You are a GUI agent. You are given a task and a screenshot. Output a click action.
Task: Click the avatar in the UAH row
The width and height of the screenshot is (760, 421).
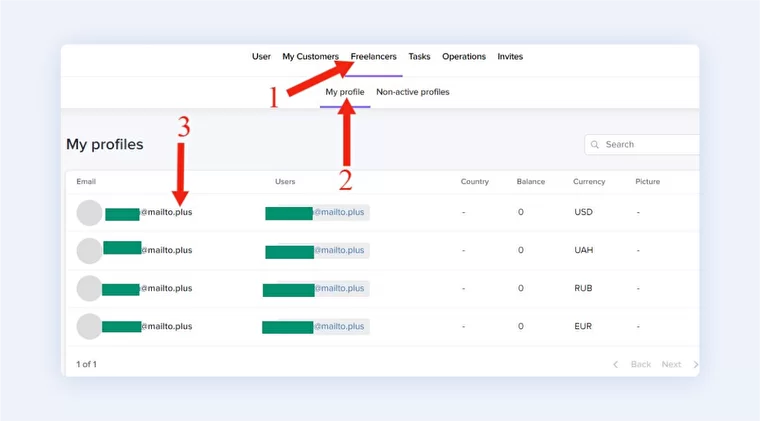point(89,250)
